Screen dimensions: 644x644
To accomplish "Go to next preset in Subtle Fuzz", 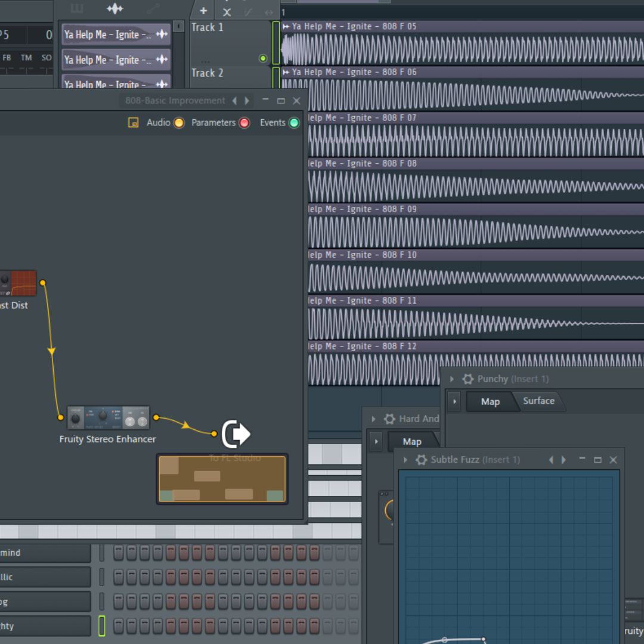I will (564, 460).
